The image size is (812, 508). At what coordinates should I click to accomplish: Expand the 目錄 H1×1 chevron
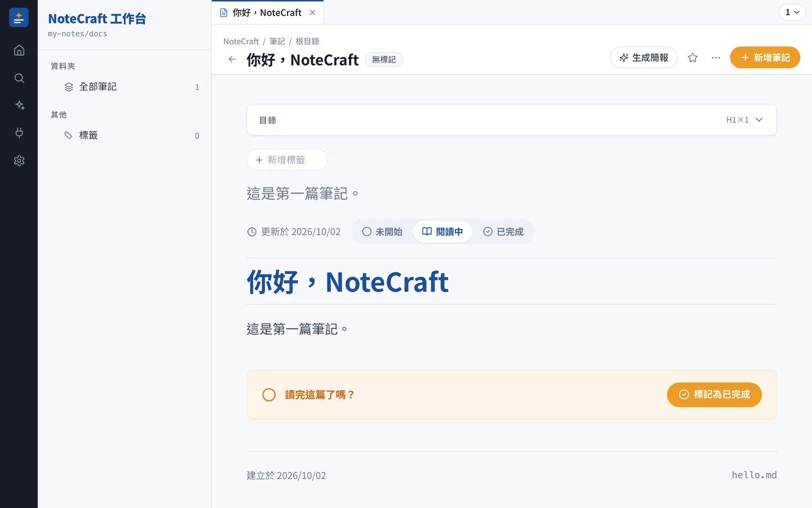coord(759,120)
